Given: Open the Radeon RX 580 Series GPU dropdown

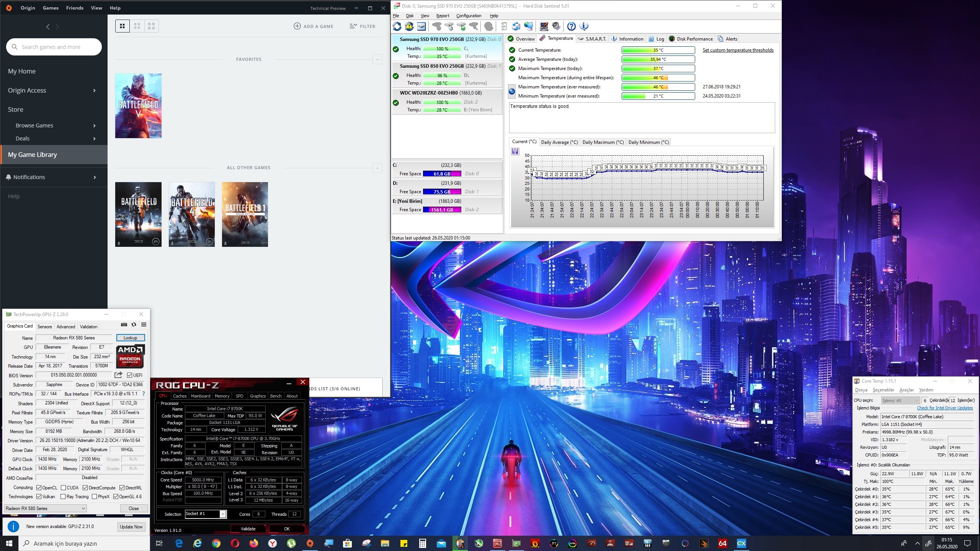Looking at the screenshot, I should [45, 509].
